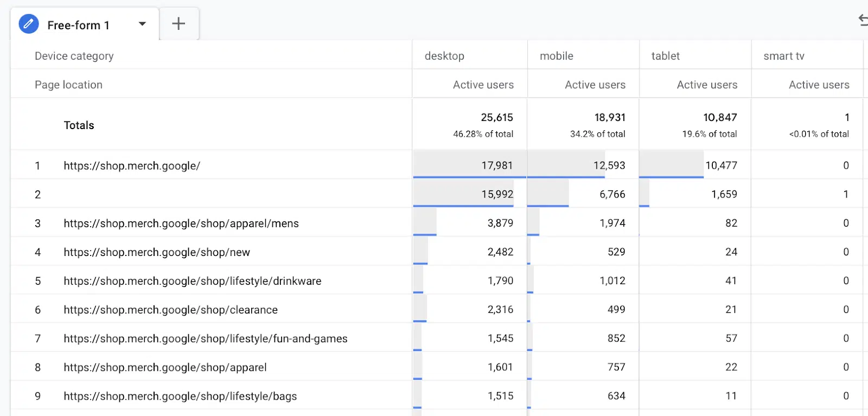Screen dimensions: 868x416
Task: Click mobile value 1,974
Action: (x=612, y=223)
